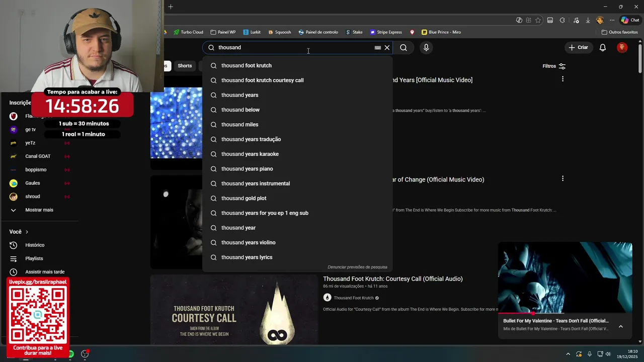Pick suggestion 'thousand year'

(297, 228)
